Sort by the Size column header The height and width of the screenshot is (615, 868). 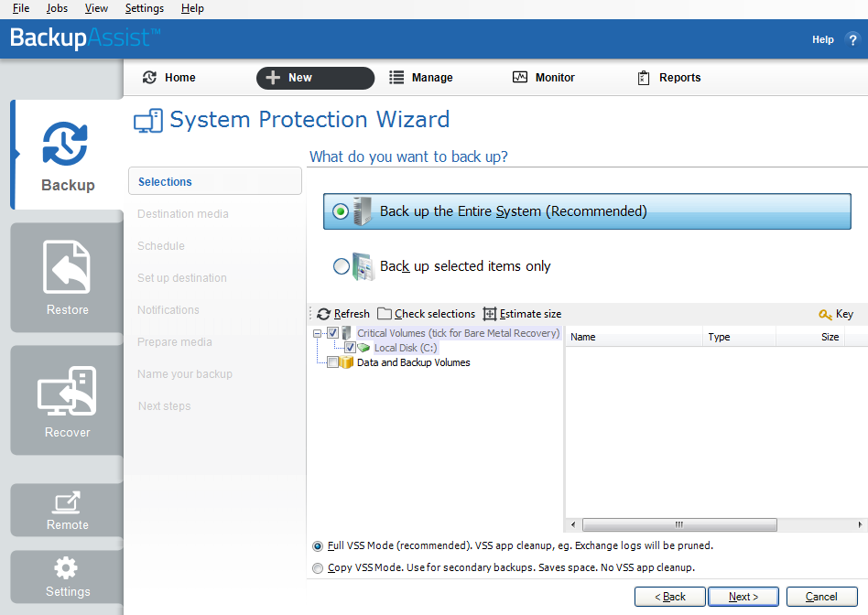tap(810, 337)
